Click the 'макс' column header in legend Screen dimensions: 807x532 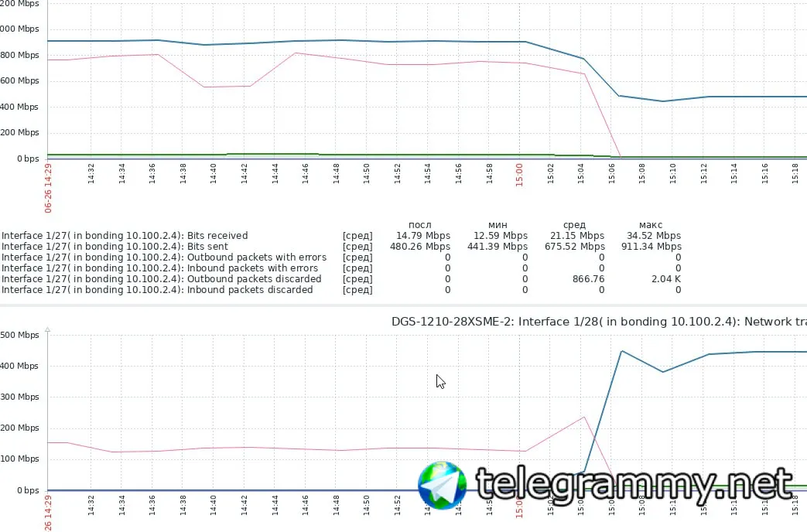(x=651, y=225)
